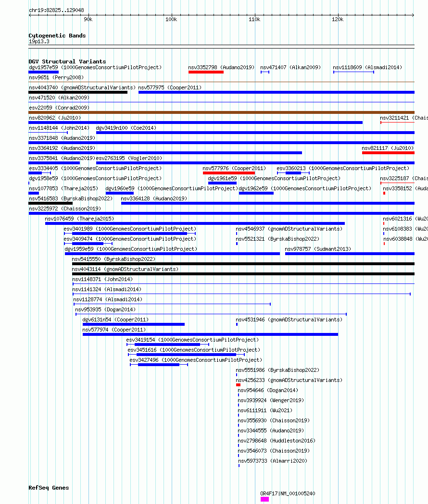Open the nsv4546937 (gnomADStructuralVariants) label
The image size is (428, 504).
289,229
